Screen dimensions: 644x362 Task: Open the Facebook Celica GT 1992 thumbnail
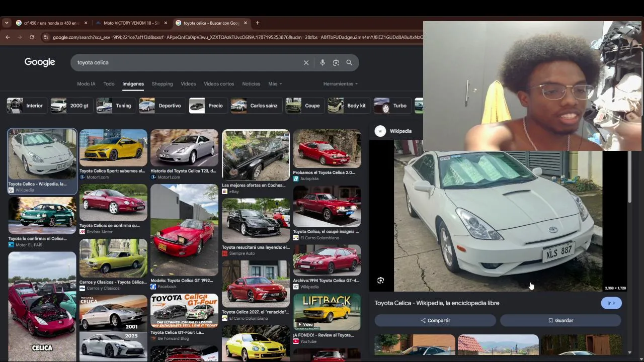184,230
